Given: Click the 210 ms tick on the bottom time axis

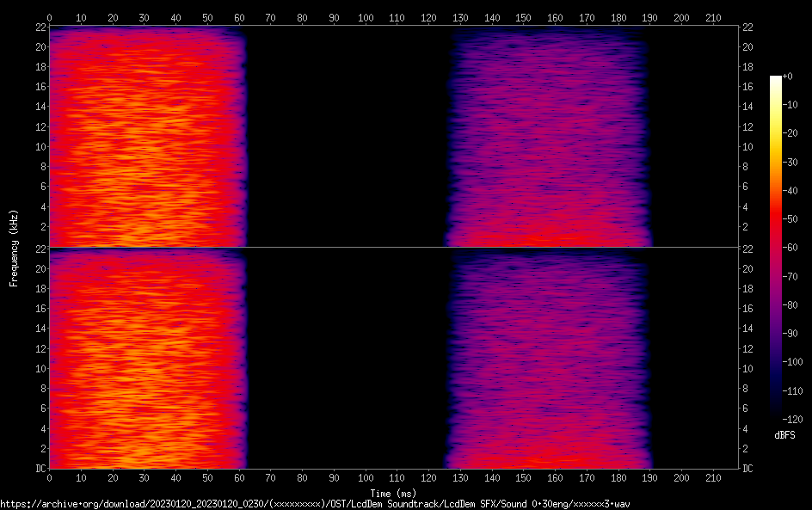Looking at the screenshot, I should 713,478.
